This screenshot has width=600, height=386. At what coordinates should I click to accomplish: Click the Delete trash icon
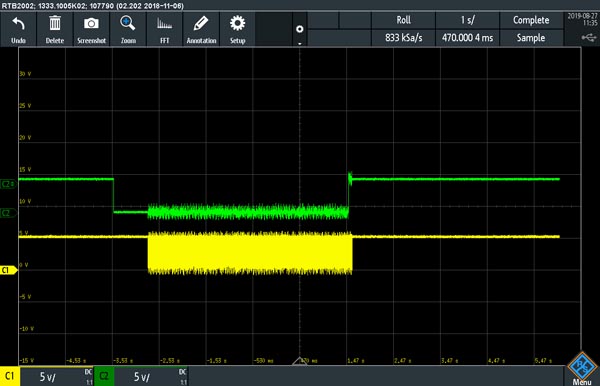point(55,29)
